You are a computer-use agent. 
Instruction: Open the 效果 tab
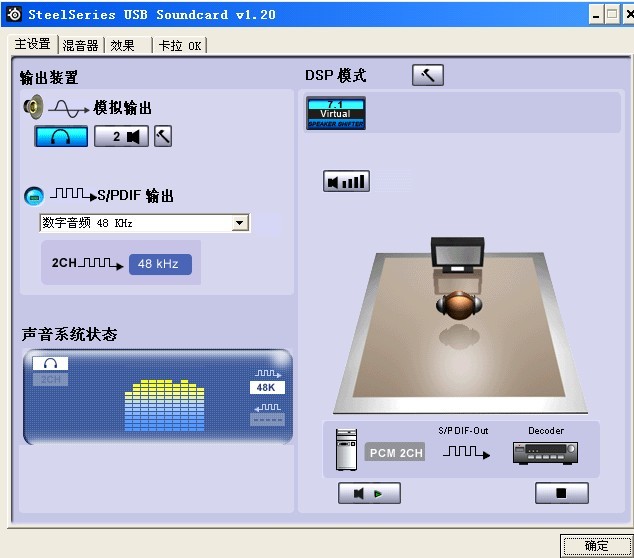123,45
